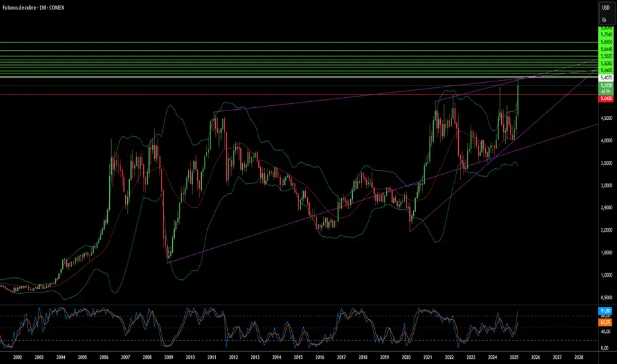The width and height of the screenshot is (617, 364).
Task: Click the white price label 5,4075
Action: pos(606,78)
